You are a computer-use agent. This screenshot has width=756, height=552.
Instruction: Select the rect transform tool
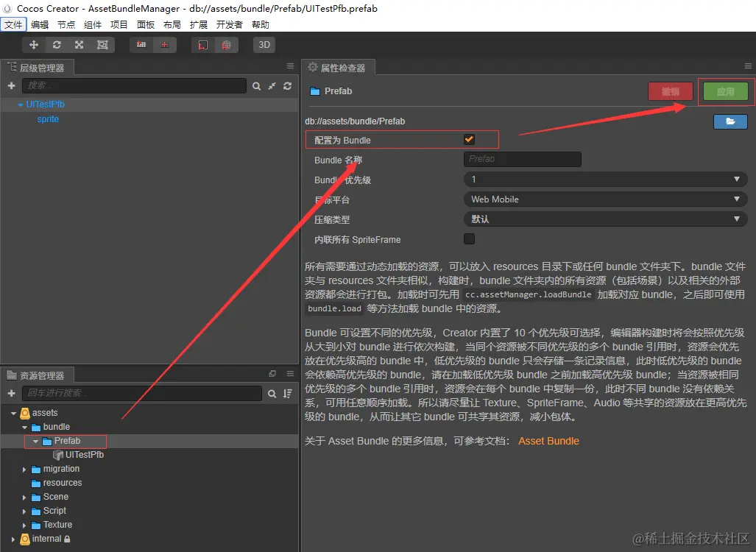point(102,45)
